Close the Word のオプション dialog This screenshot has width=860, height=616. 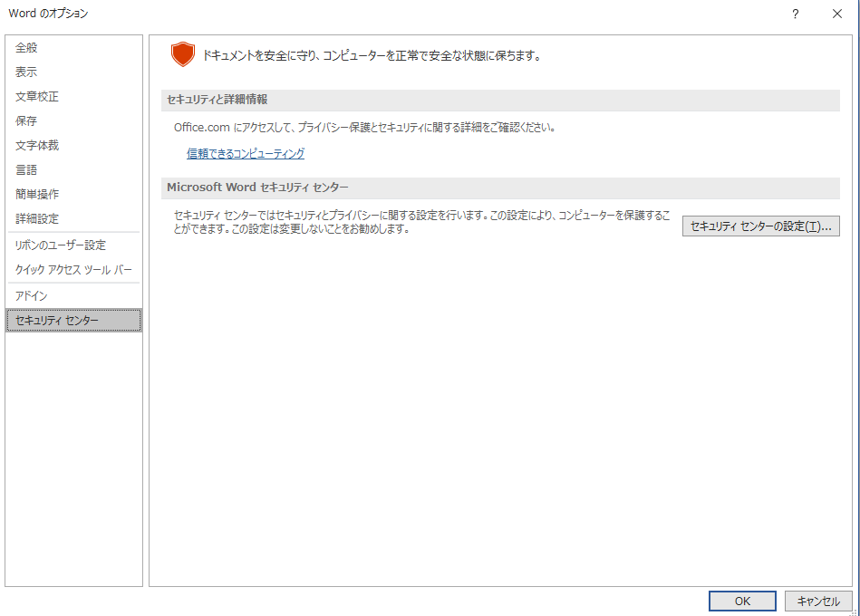(837, 14)
